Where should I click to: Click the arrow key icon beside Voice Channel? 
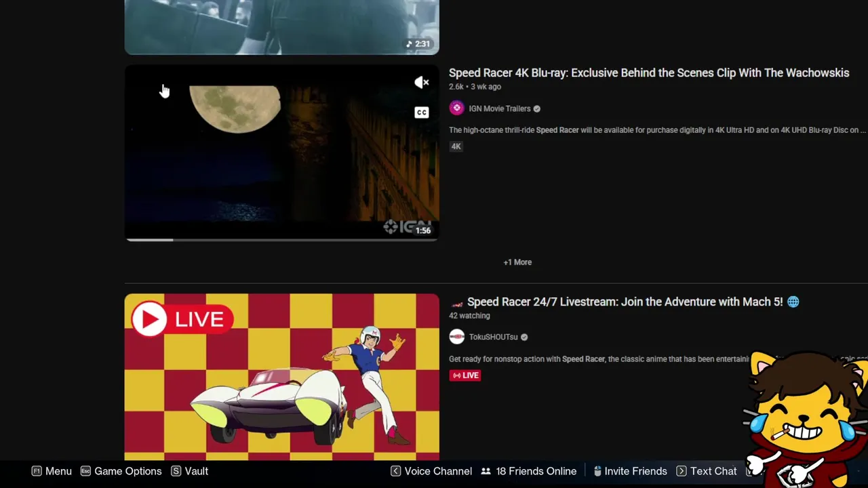[x=396, y=471]
